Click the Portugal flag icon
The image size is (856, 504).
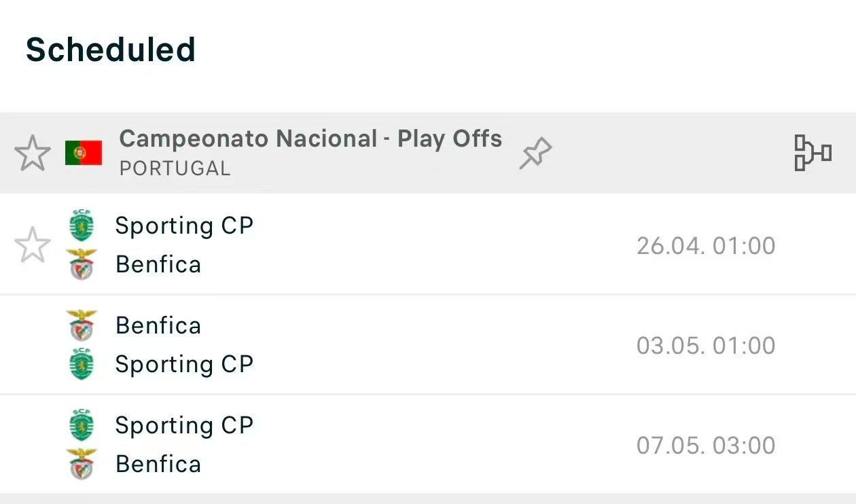point(84,153)
